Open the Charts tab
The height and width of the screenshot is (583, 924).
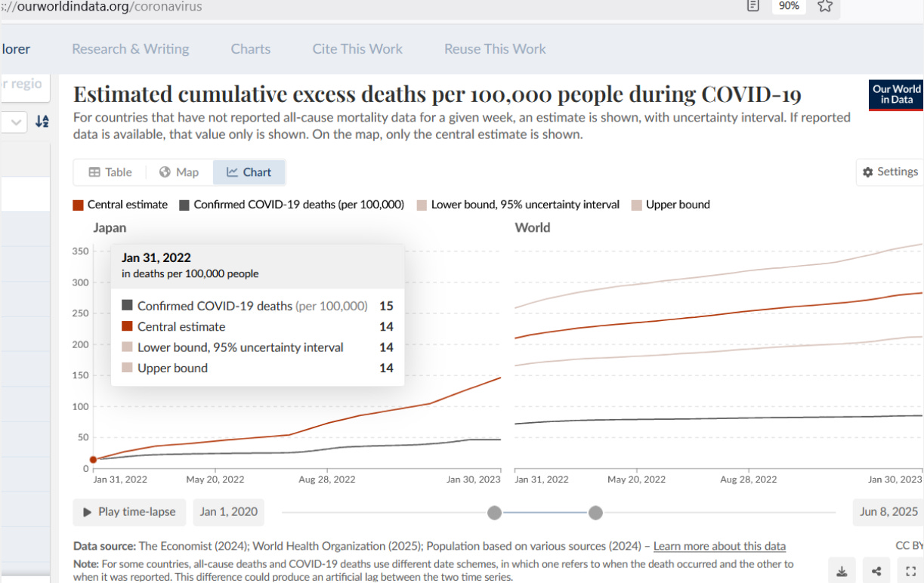tap(251, 49)
